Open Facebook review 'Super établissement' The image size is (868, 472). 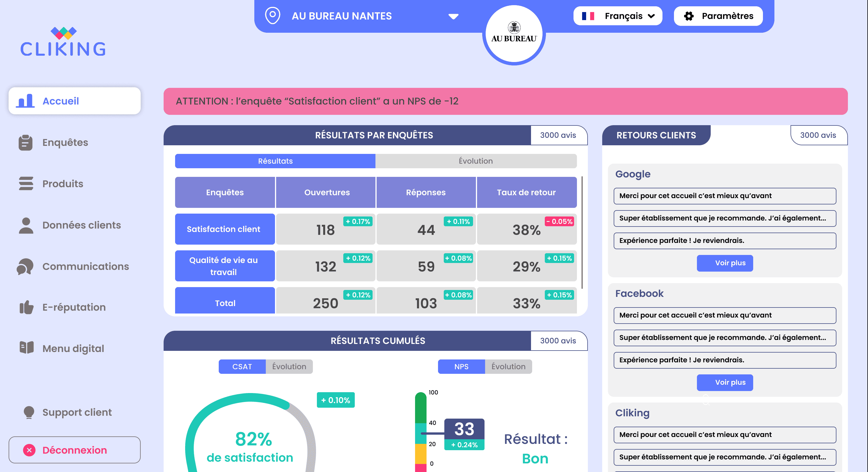(725, 337)
